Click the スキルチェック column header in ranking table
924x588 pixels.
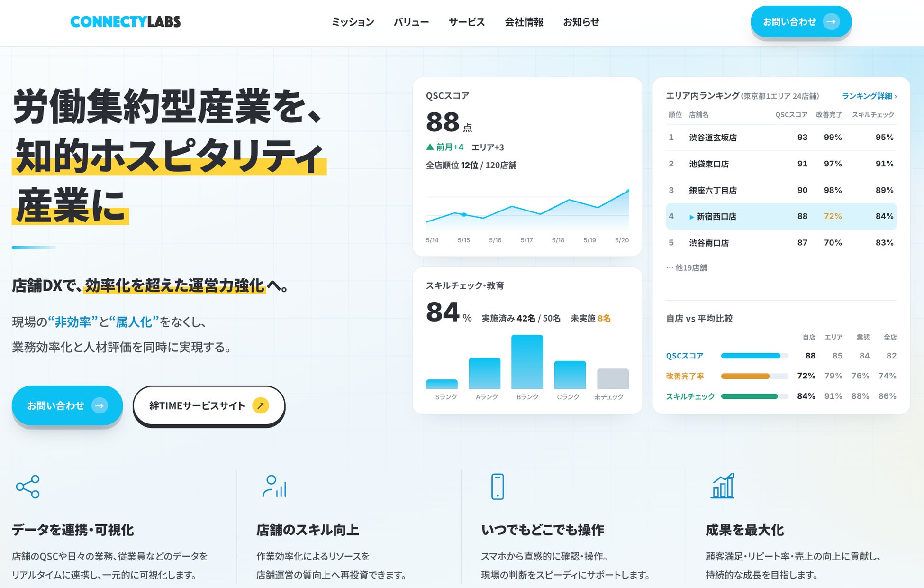coord(873,115)
